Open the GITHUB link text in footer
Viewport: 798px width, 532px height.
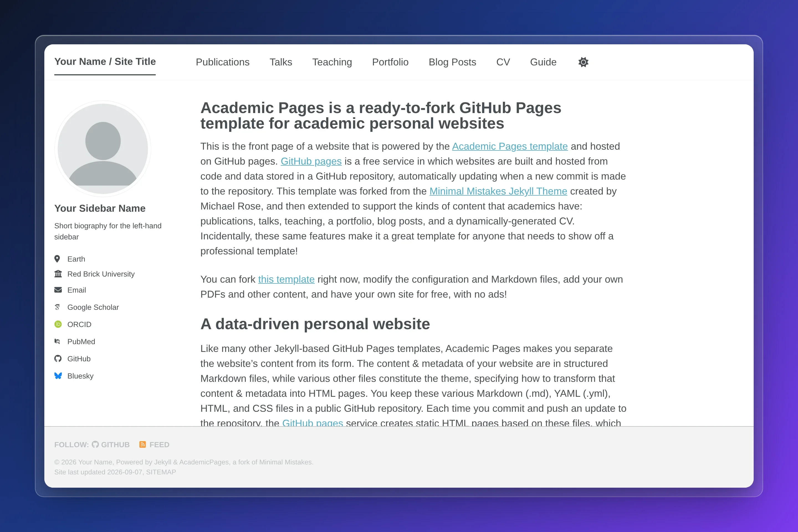pos(115,444)
